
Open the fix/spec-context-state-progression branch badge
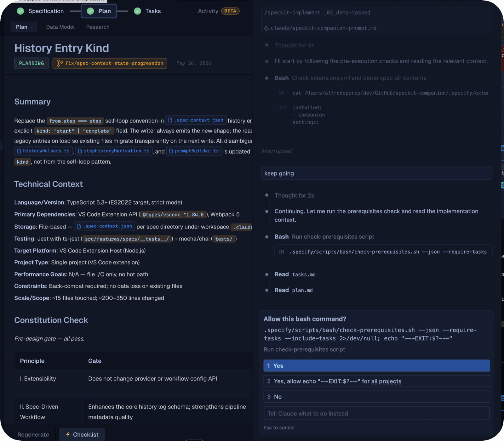coord(110,63)
